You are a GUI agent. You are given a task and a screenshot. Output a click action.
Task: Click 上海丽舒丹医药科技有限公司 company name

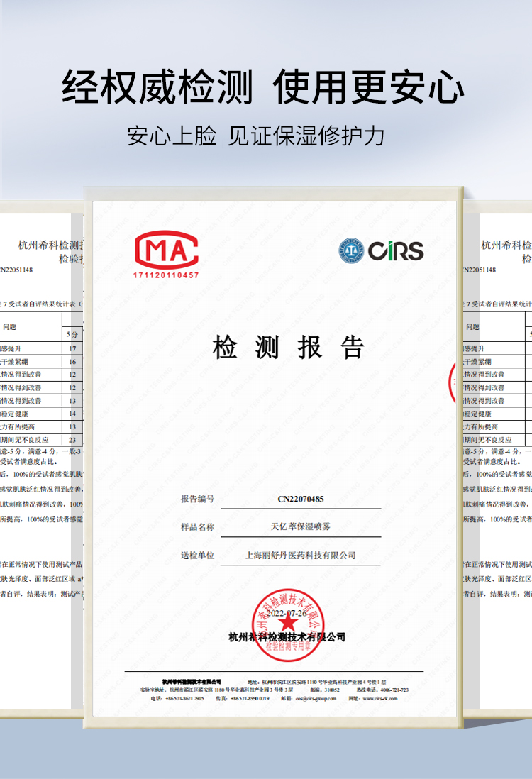click(x=301, y=555)
